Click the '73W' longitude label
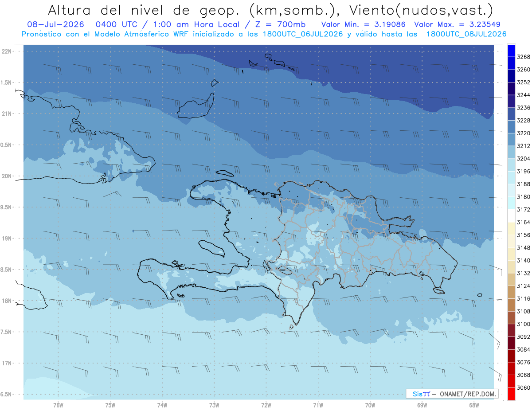 [214, 405]
